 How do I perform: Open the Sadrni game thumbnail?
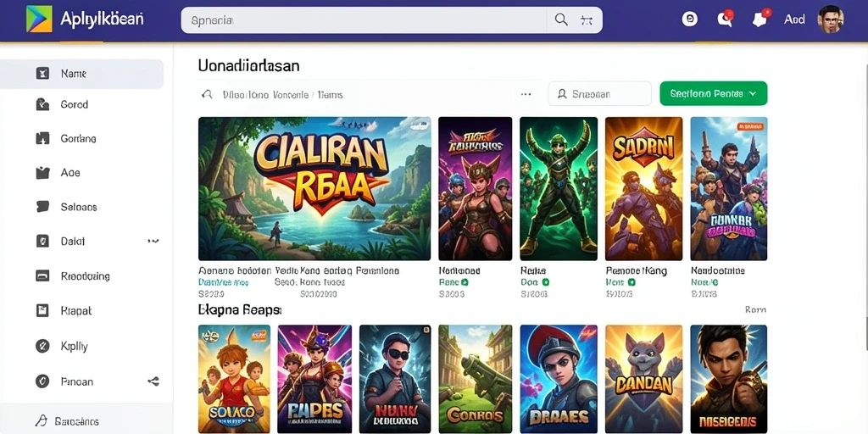point(644,188)
